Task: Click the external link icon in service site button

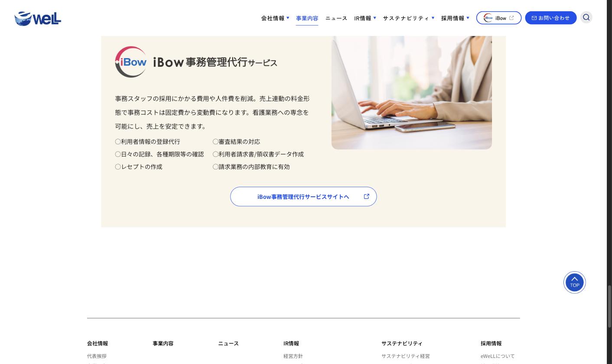Action: (x=366, y=196)
